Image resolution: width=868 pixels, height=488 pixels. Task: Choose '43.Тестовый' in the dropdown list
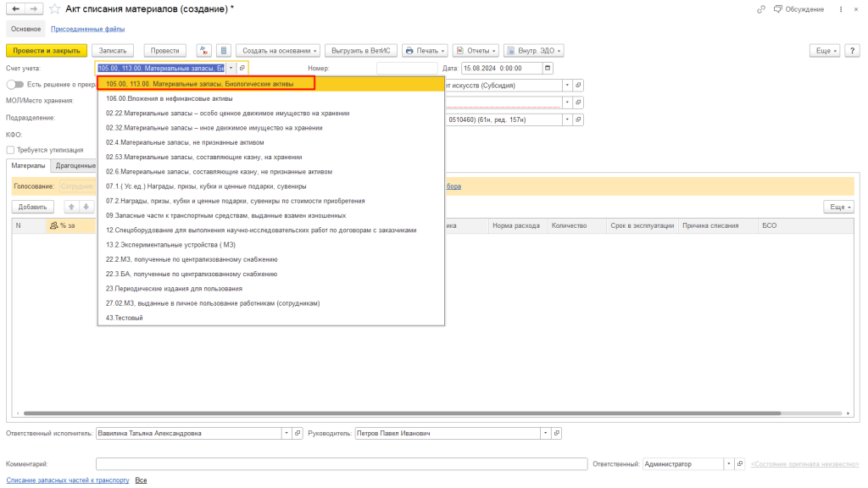(x=125, y=318)
